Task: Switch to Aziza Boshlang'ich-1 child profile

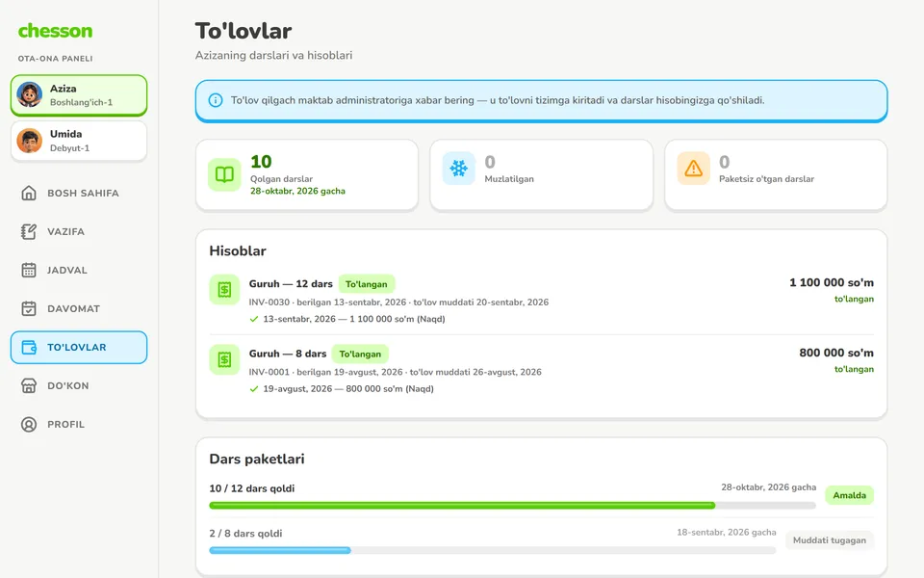Action: coord(79,95)
